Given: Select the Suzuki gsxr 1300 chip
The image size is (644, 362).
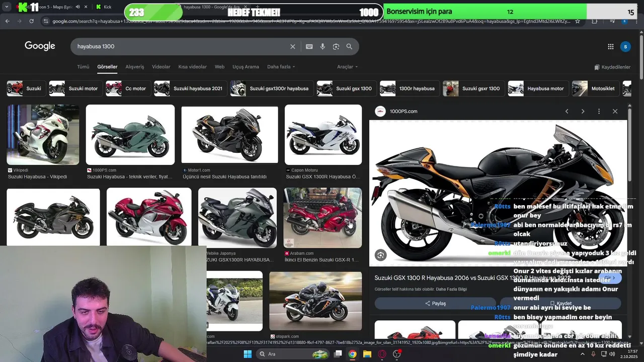Looking at the screenshot, I should [473, 88].
